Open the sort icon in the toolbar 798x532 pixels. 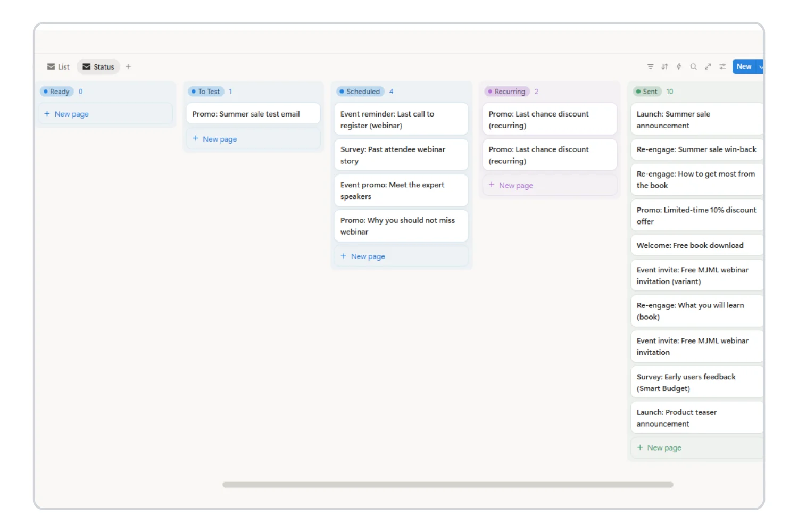coord(664,66)
